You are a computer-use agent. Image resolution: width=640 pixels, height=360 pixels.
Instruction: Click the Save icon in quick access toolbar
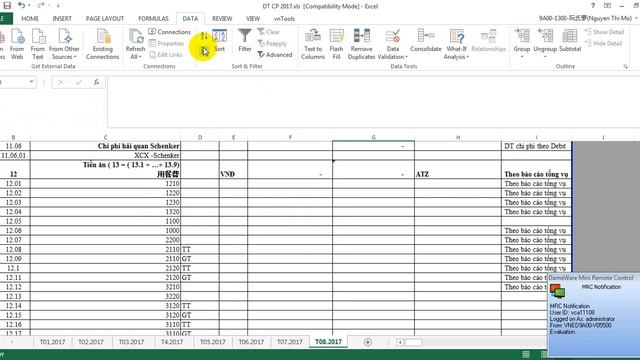coord(7,6)
